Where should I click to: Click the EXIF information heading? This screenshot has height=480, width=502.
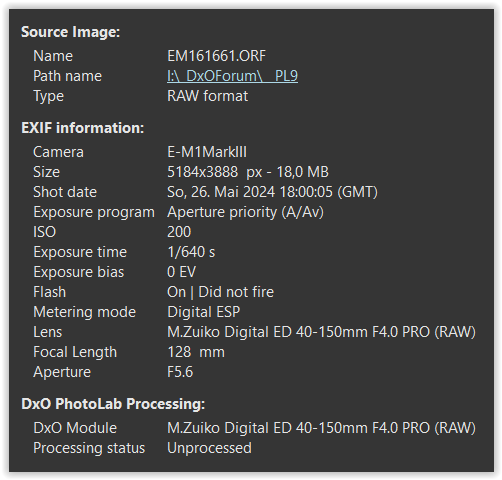click(83, 128)
